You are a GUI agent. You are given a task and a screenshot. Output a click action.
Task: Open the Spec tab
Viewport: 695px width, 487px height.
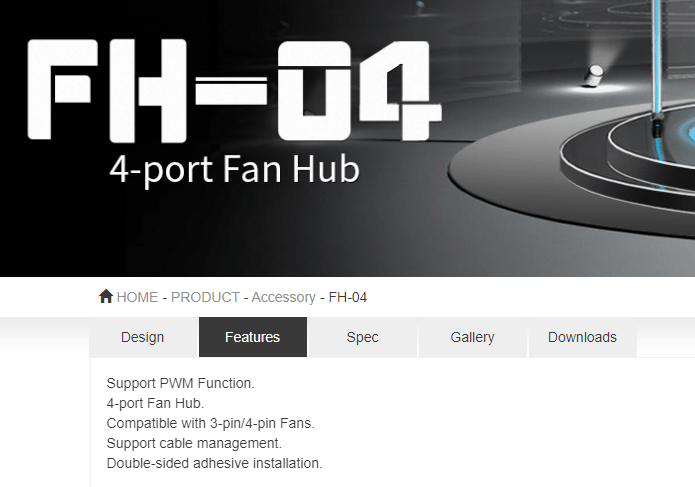(363, 337)
